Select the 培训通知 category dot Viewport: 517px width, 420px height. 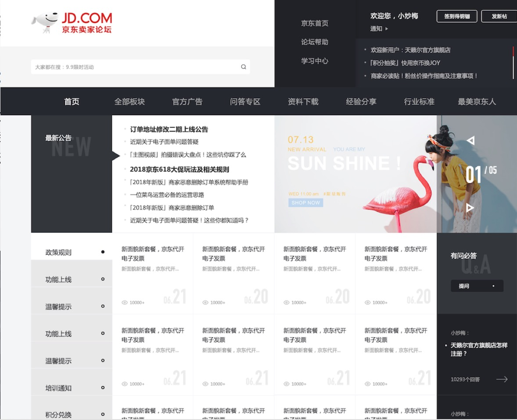pos(102,388)
